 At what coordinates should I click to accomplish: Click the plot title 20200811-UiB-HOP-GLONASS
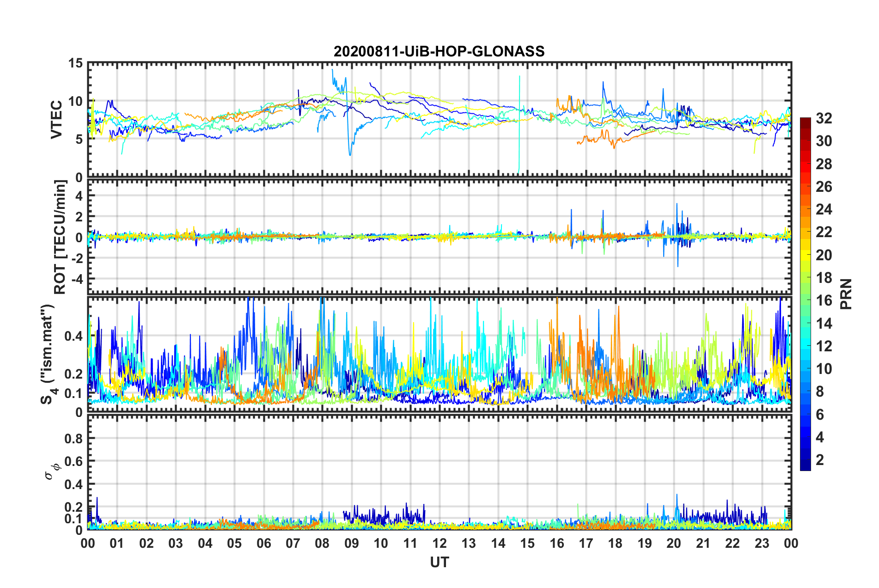coord(439,51)
